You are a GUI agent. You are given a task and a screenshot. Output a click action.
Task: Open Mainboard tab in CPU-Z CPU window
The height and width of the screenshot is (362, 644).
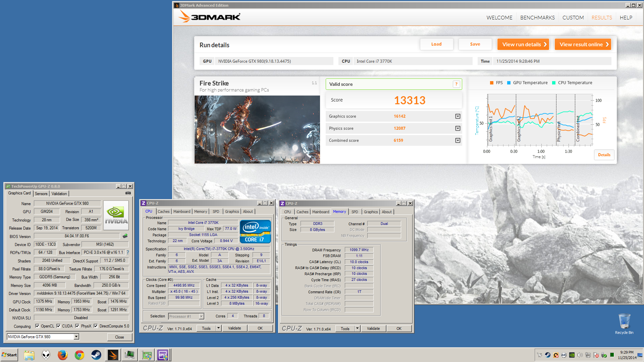[x=182, y=212]
